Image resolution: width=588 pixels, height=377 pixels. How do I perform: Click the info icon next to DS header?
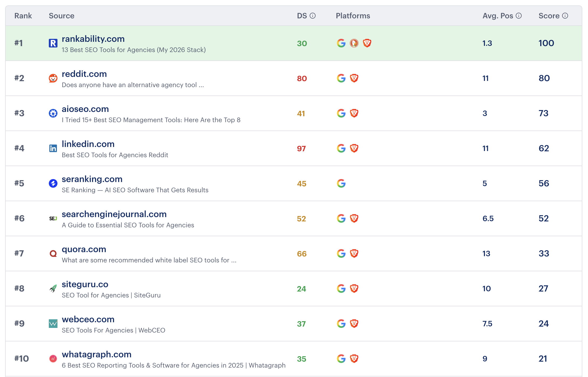point(313,16)
